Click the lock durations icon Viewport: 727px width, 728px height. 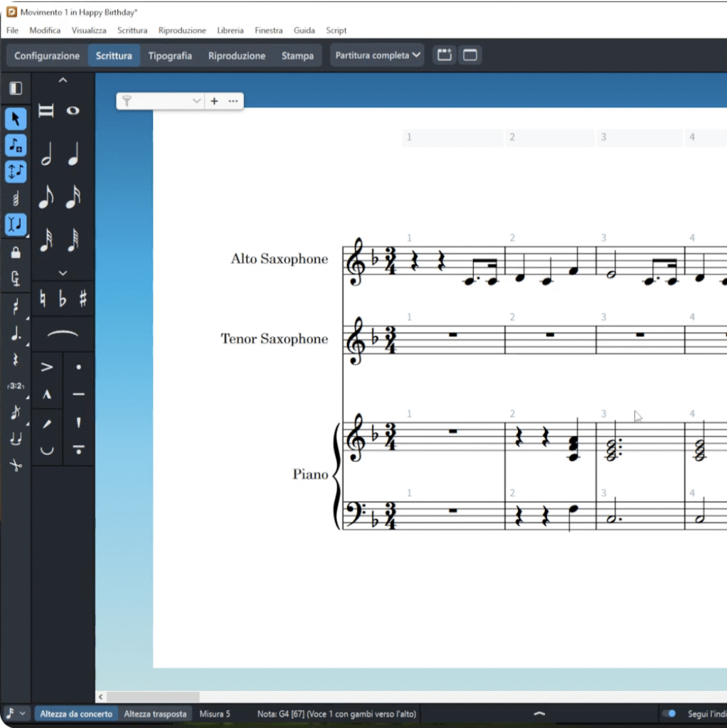tap(16, 252)
